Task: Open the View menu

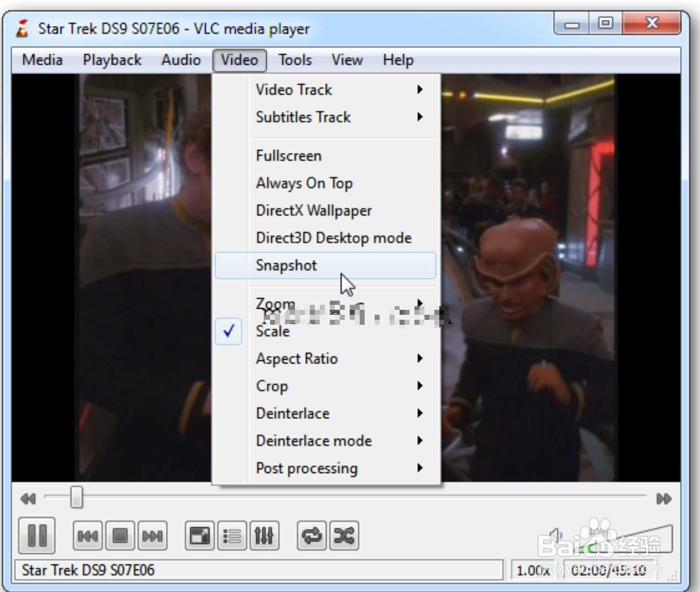Action: coord(347,60)
